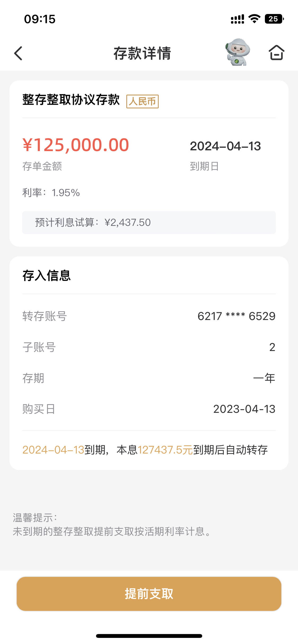Open the robot assistant icon
The width and height of the screenshot is (298, 644).
point(237,52)
